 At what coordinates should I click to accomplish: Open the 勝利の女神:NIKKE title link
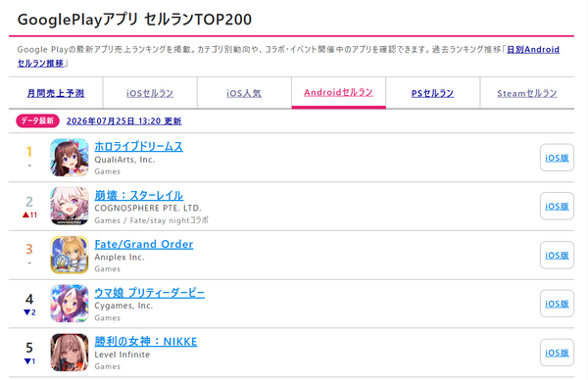[x=146, y=342]
